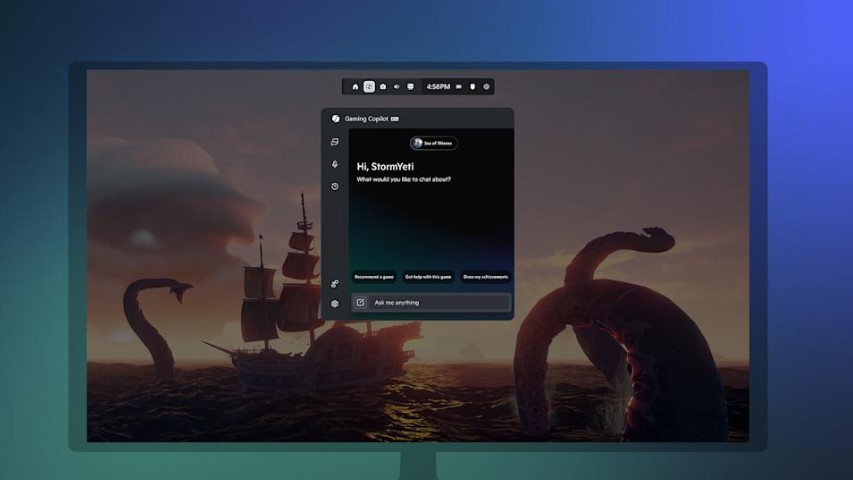Screen dimensions: 853x480
Task: Open the Capture camera widget
Action: point(383,87)
